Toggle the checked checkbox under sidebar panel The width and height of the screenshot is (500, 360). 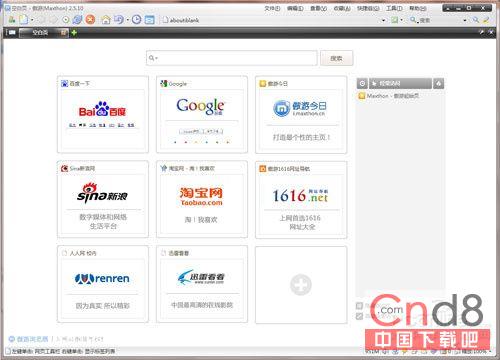[x=359, y=316]
